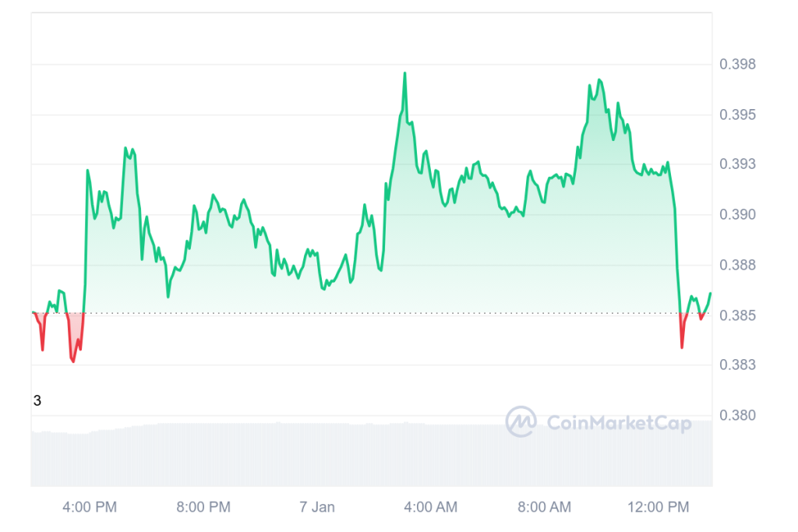Click the 0.395 price axis label

(737, 115)
